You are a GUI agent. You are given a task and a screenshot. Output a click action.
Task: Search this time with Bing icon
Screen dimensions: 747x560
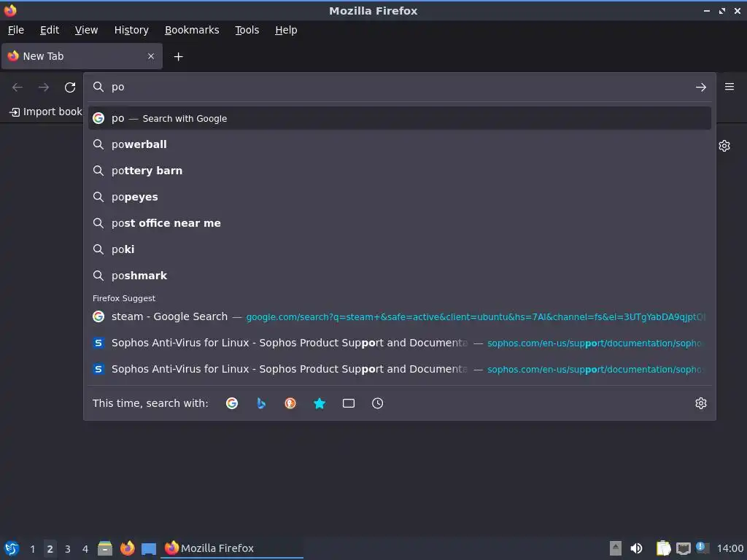261,403
